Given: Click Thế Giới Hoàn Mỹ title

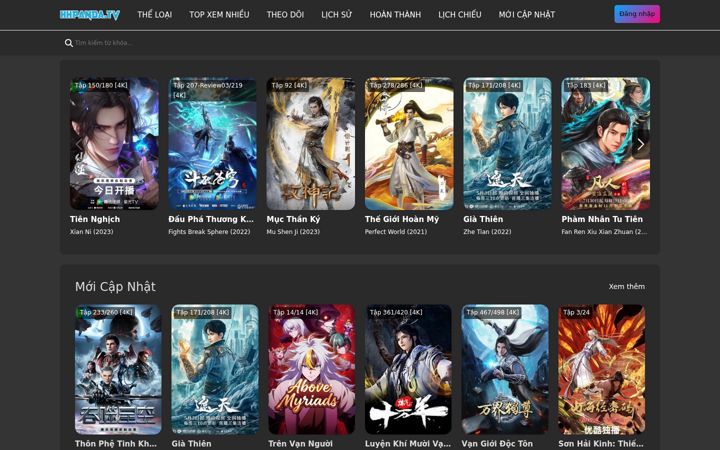Looking at the screenshot, I should point(402,219).
